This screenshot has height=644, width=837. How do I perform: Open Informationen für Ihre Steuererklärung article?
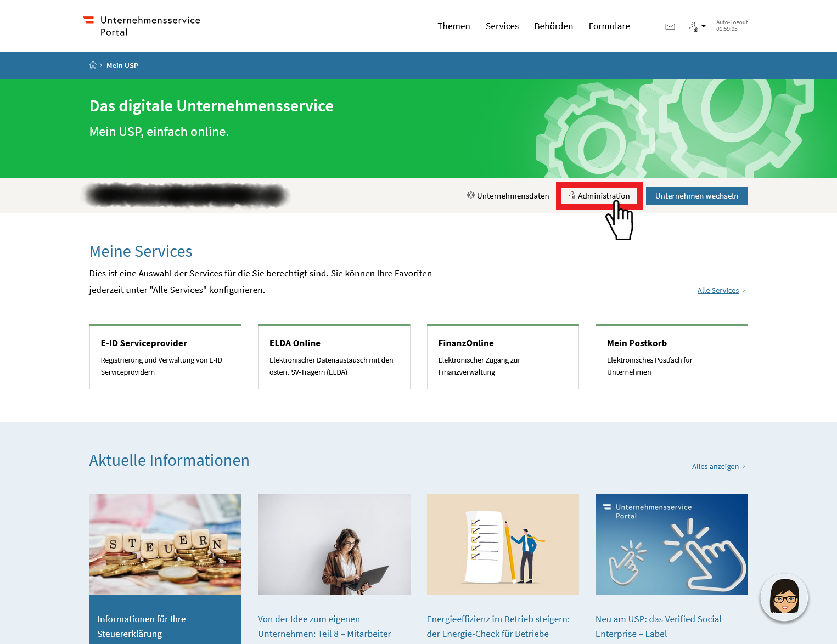coord(142,626)
